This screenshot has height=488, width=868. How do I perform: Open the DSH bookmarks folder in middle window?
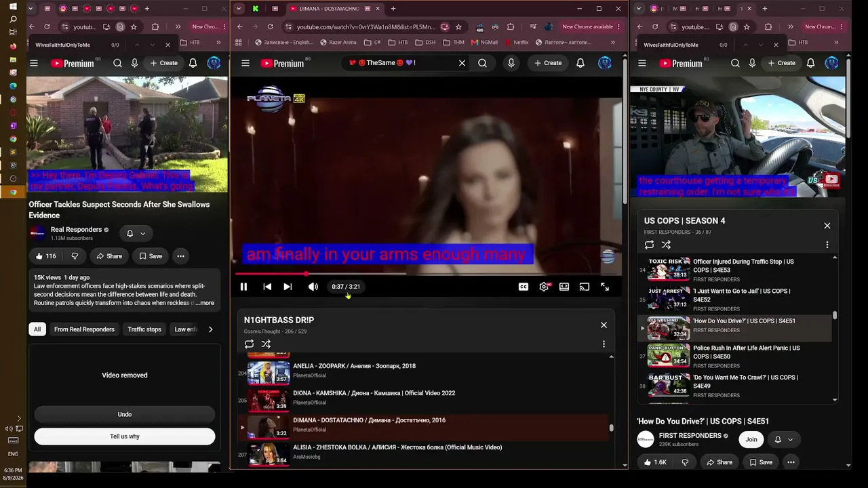coord(425,42)
